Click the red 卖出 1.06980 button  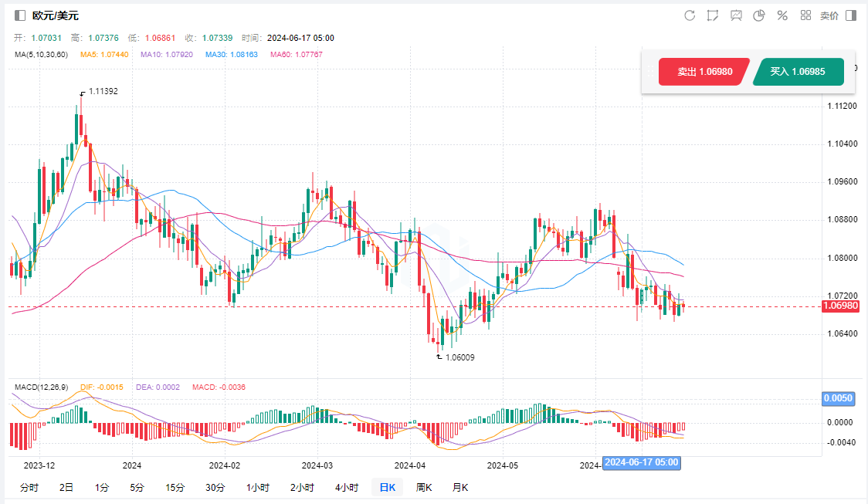pyautogui.click(x=701, y=72)
